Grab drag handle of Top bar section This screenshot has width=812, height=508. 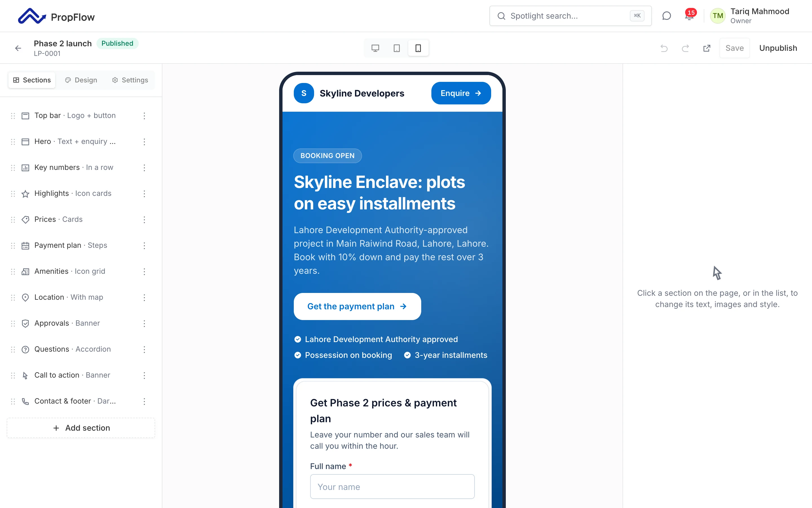[13, 116]
